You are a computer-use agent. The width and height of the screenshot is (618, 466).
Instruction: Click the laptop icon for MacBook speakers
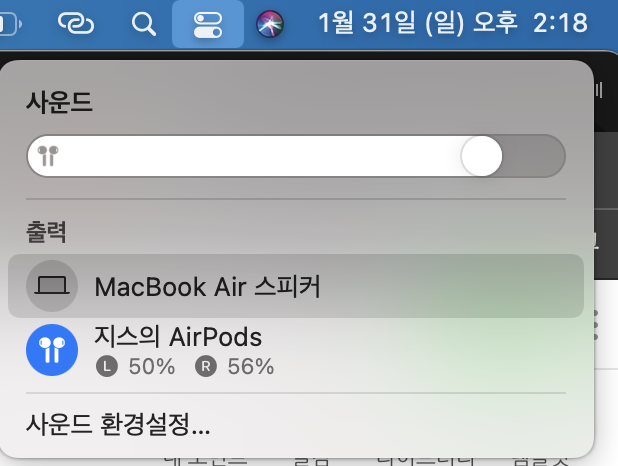(x=52, y=286)
